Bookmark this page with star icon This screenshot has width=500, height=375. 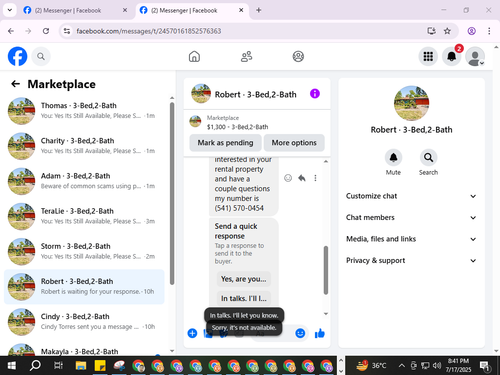(x=447, y=31)
